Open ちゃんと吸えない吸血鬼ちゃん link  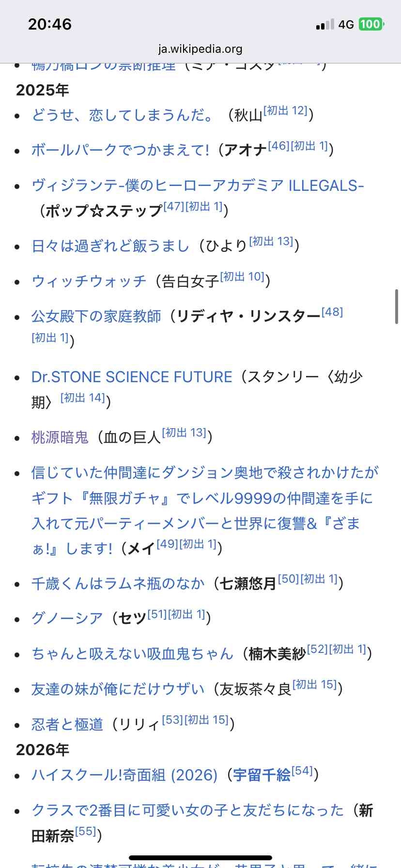tap(132, 653)
